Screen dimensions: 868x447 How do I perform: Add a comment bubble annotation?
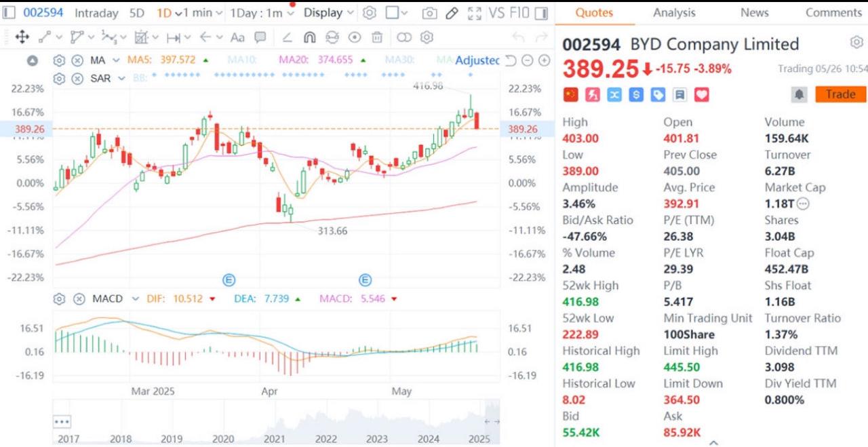(x=260, y=37)
